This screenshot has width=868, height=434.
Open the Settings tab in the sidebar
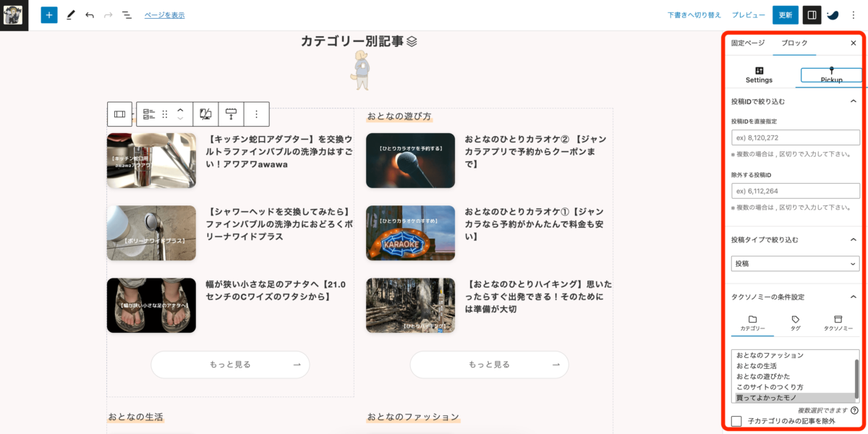pos(759,75)
